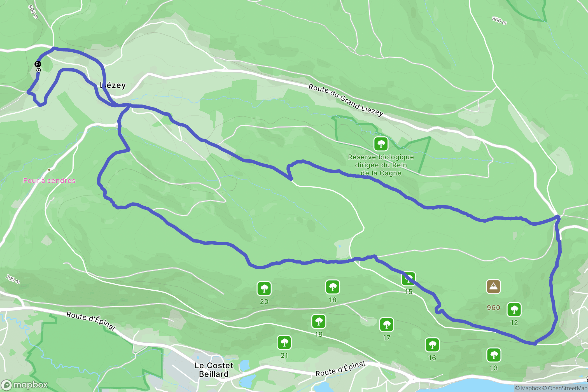
Task: Click the tree icon labeled 16
Action: pyautogui.click(x=432, y=345)
